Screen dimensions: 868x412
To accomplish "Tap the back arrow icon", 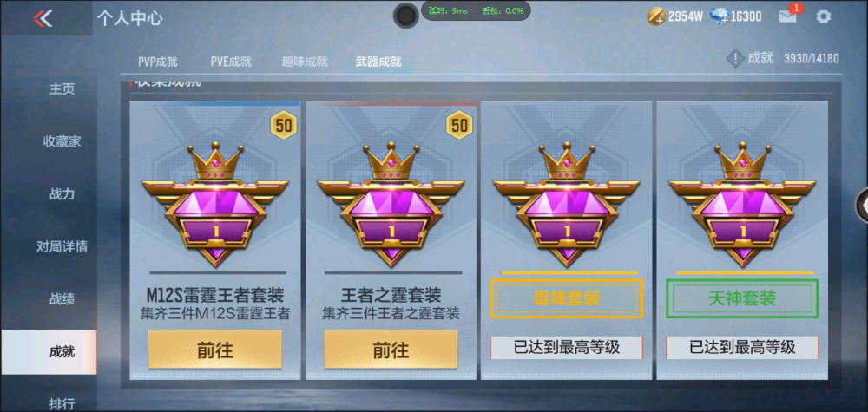I will (x=43, y=18).
